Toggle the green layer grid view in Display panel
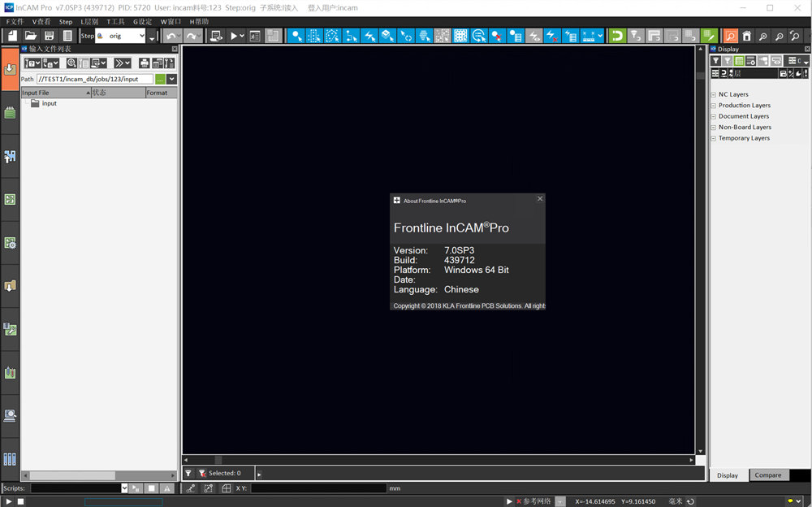Image resolution: width=812 pixels, height=507 pixels. pyautogui.click(x=739, y=61)
